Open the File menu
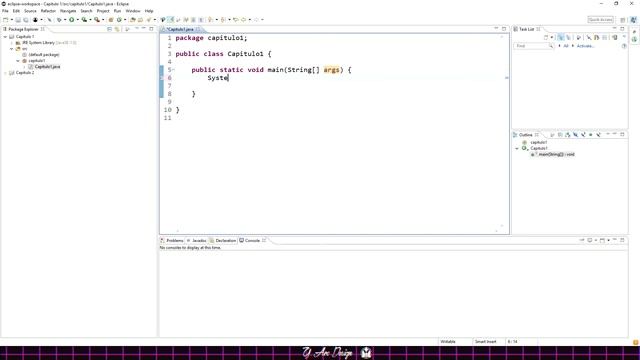Image resolution: width=640 pixels, height=360 pixels. pos(5,11)
